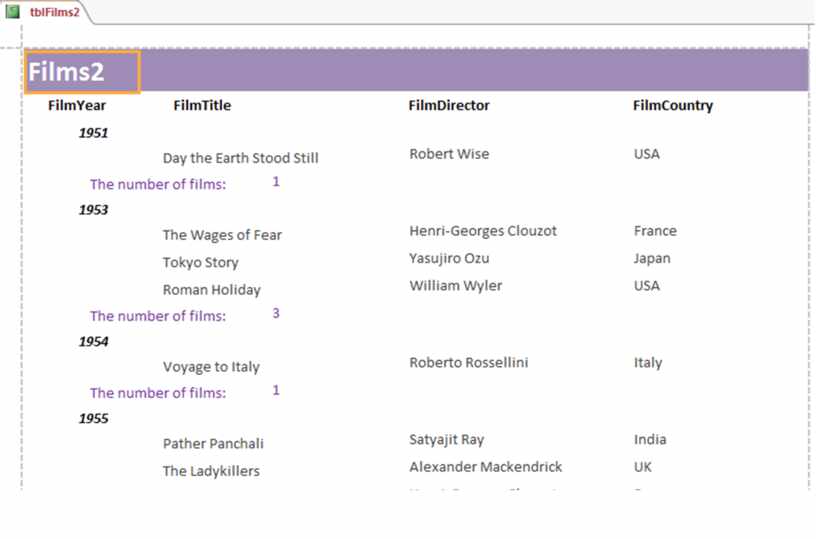Screen dimensions: 816x539
Task: Click Roberto Rossellini director field
Action: coord(468,363)
